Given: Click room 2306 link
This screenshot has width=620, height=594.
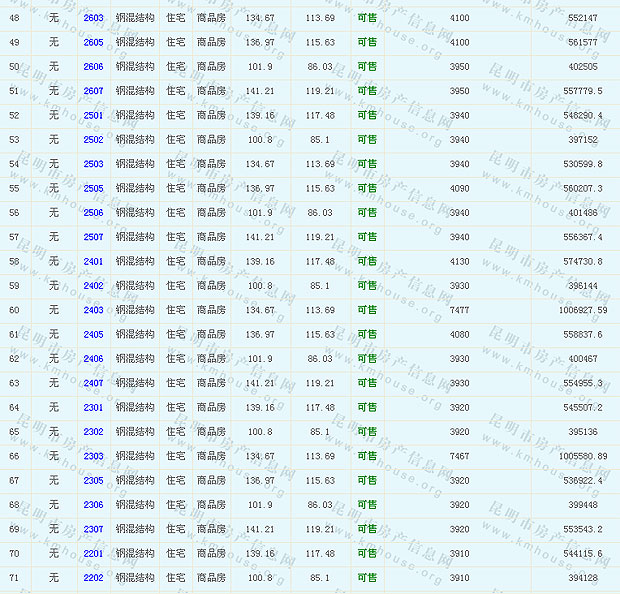Looking at the screenshot, I should 93,505.
